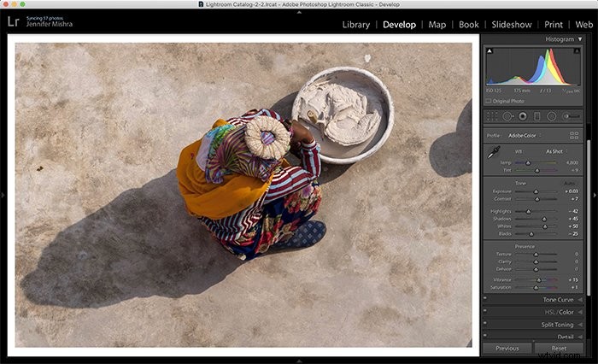Click the Contrast slider handle
Viewport: 598px width, 364px height.
click(537, 199)
